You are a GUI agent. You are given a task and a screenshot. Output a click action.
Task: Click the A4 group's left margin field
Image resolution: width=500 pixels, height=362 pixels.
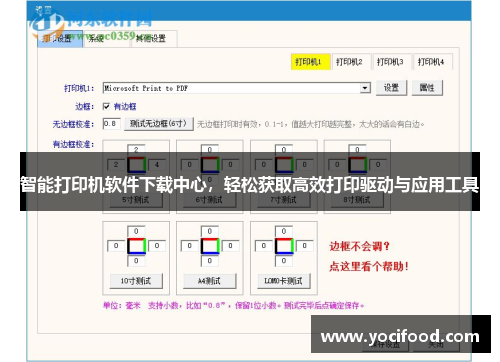pyautogui.click(x=189, y=246)
